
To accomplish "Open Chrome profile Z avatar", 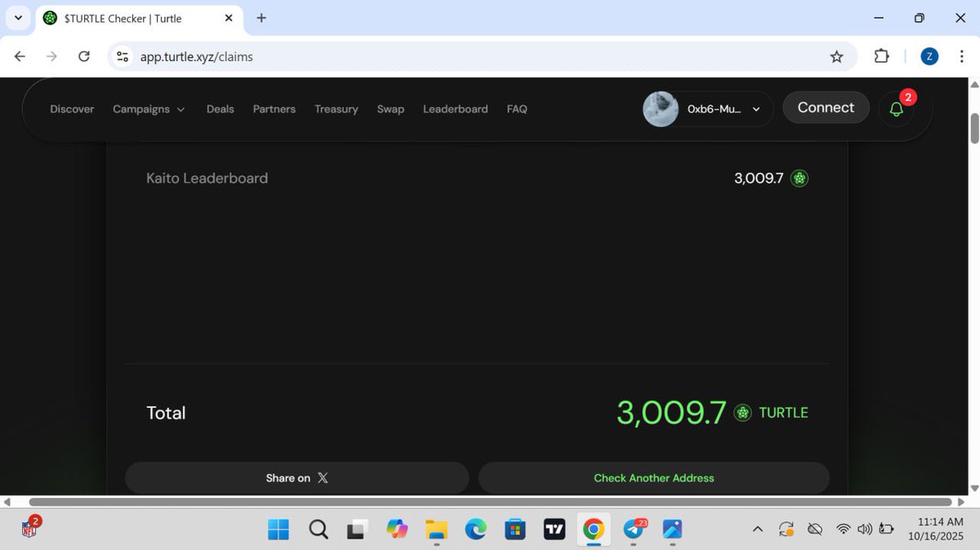I will coord(929,56).
